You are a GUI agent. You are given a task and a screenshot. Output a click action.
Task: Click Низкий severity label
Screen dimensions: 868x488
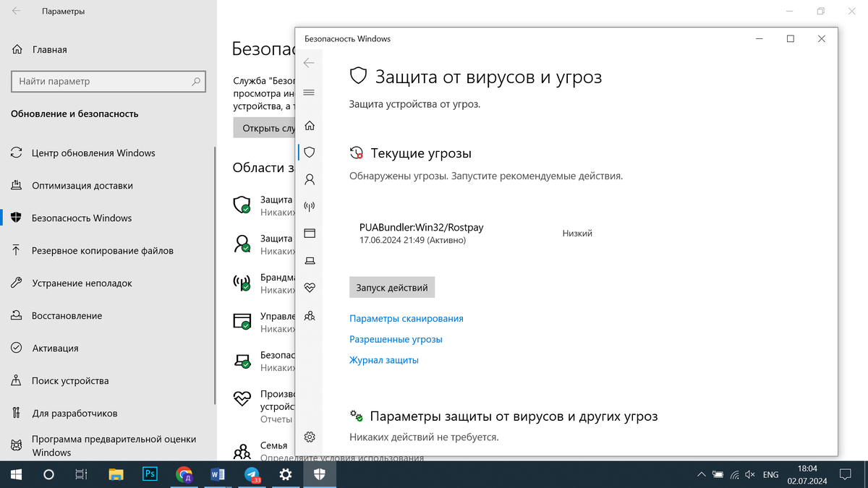pos(577,234)
